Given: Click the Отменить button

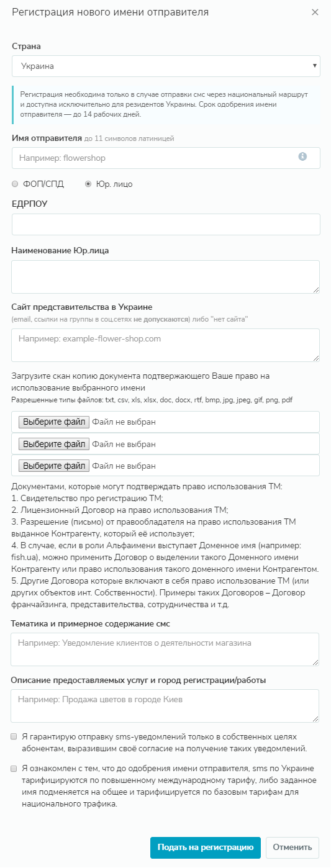Looking at the screenshot, I should click(x=292, y=848).
